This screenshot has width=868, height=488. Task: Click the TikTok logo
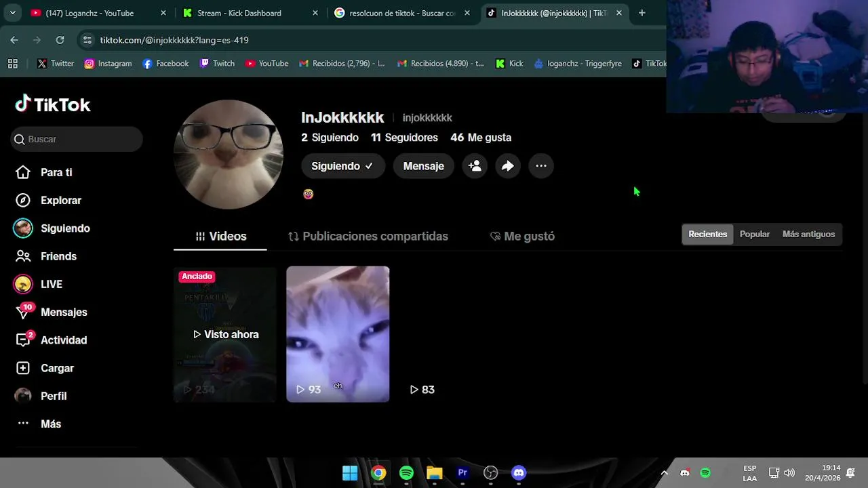53,104
